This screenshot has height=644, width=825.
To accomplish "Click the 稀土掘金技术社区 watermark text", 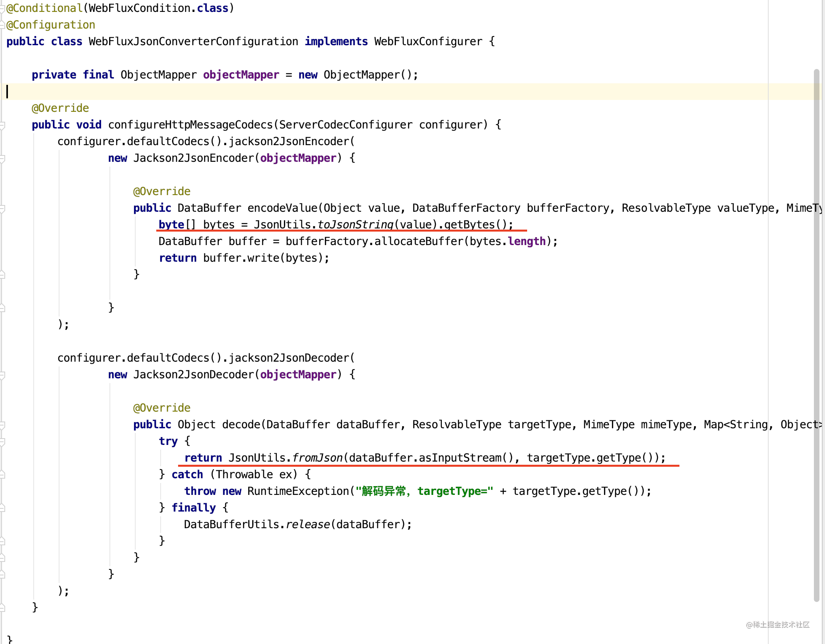I will pos(777,624).
